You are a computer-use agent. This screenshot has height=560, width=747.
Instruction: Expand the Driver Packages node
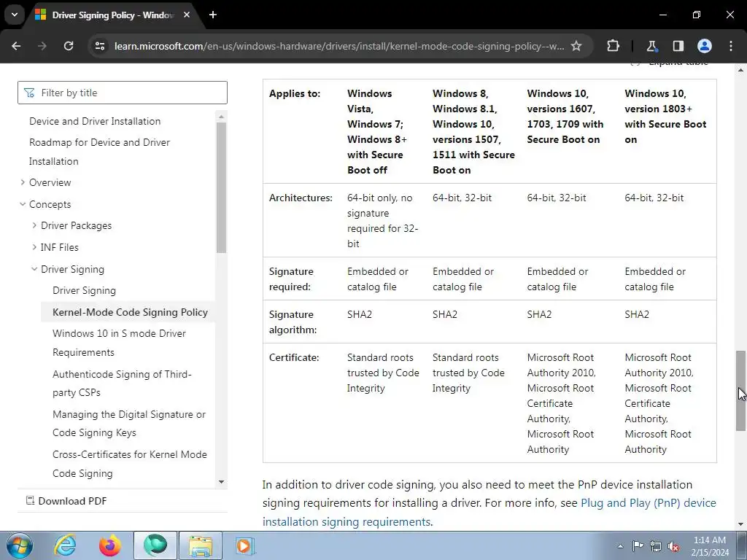34,225
